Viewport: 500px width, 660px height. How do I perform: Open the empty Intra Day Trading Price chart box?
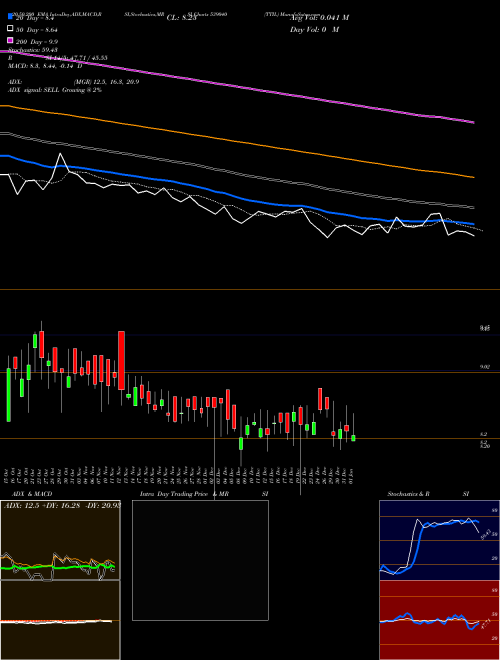pyautogui.click(x=200, y=560)
